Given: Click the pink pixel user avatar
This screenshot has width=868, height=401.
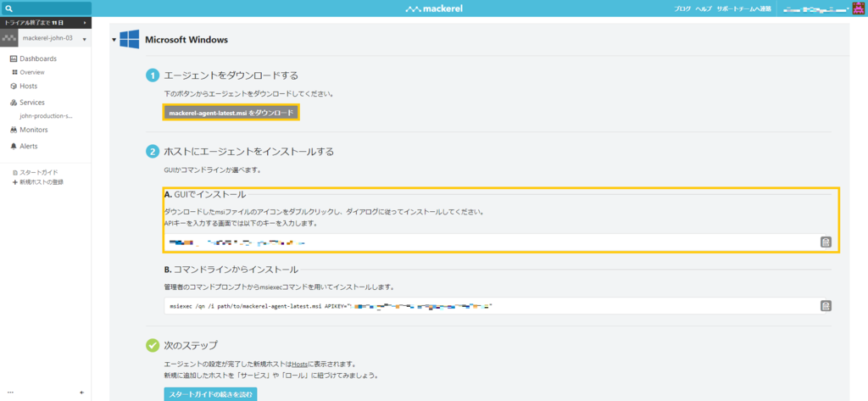Looking at the screenshot, I should [x=859, y=8].
